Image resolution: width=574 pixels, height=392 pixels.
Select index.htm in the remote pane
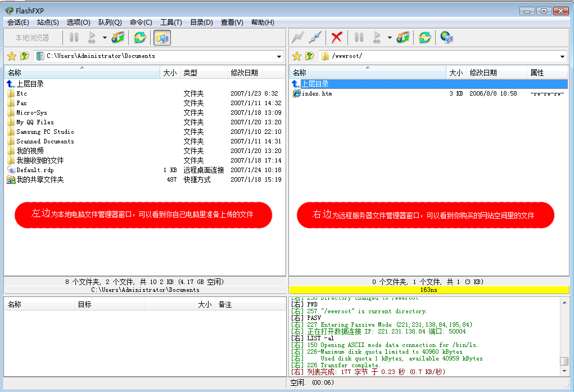click(x=317, y=93)
